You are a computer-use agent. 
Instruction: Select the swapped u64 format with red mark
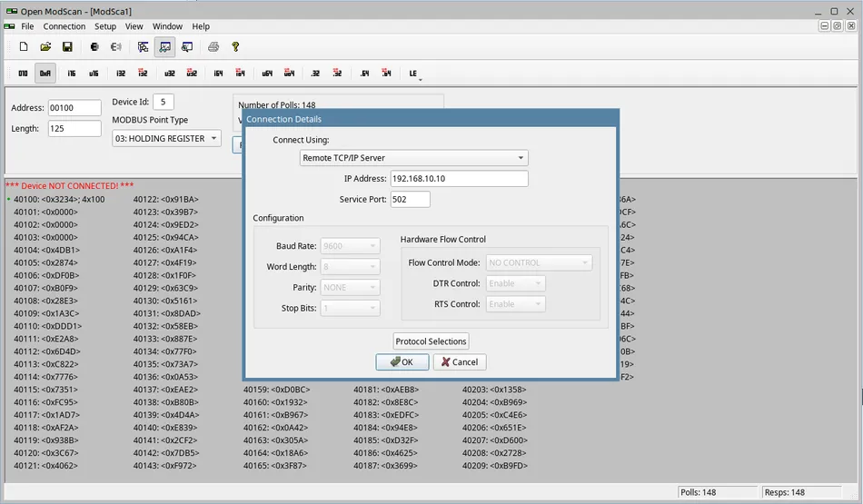[289, 74]
